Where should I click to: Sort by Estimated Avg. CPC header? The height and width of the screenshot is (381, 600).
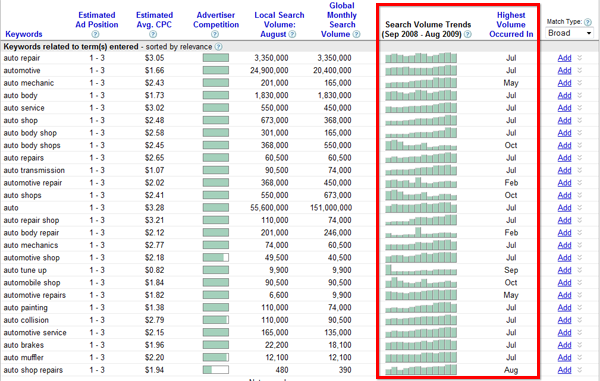[x=154, y=20]
